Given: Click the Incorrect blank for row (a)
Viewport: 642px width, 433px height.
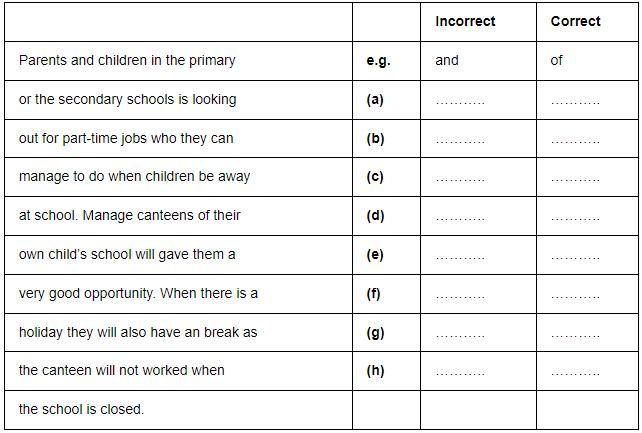Looking at the screenshot, I should coord(460,101).
